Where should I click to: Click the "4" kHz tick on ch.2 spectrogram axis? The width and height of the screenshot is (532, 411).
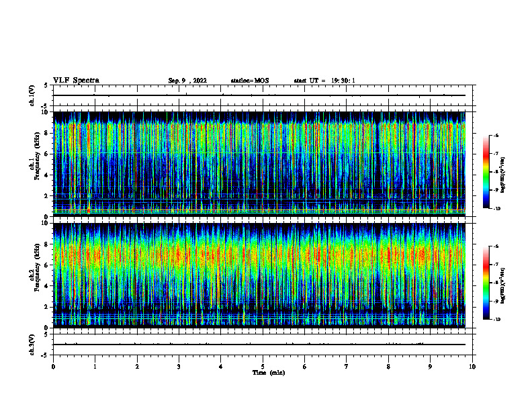46,286
